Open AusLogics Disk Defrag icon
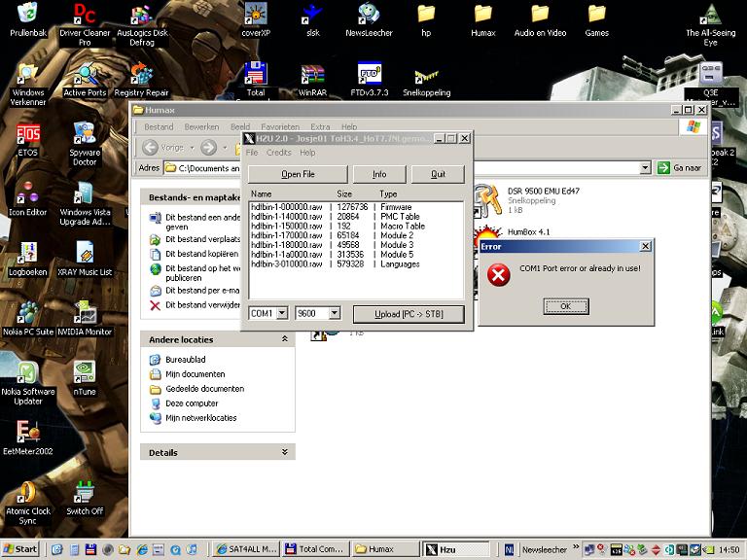The image size is (747, 560). point(142,15)
